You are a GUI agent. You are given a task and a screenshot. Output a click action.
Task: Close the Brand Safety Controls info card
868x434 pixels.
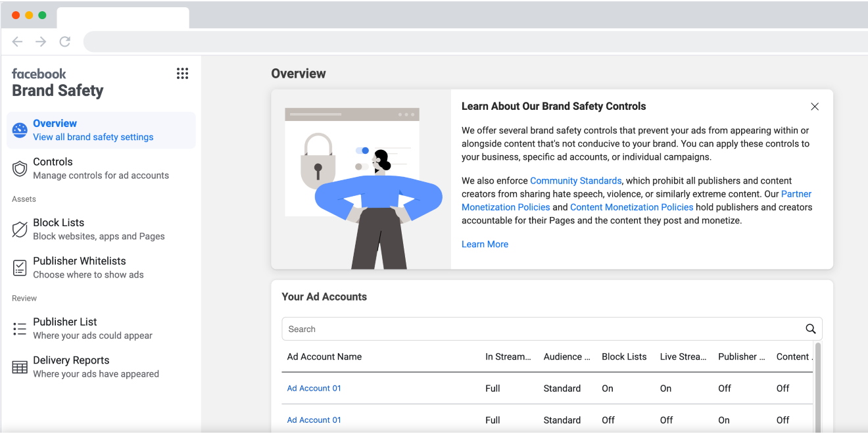(815, 107)
